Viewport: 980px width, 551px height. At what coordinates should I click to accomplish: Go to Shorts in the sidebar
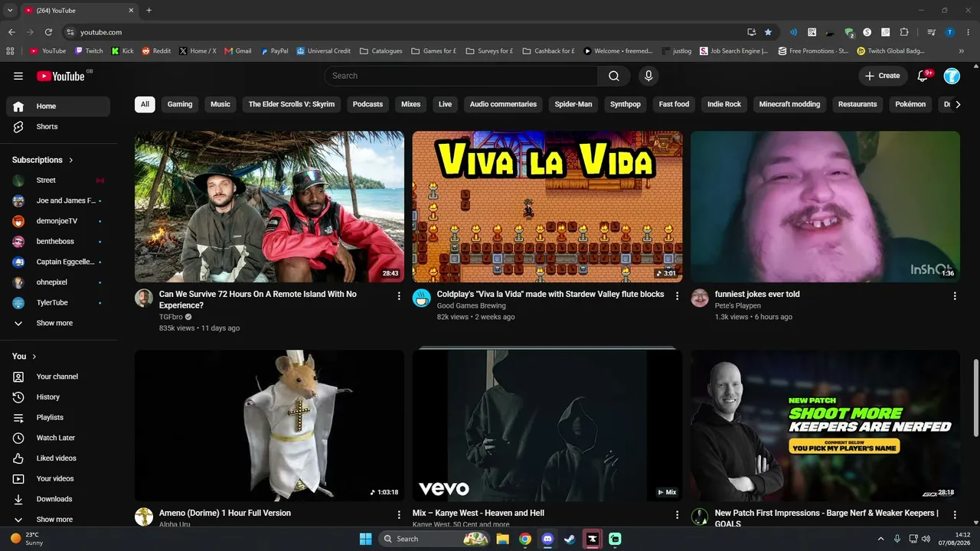click(58, 126)
